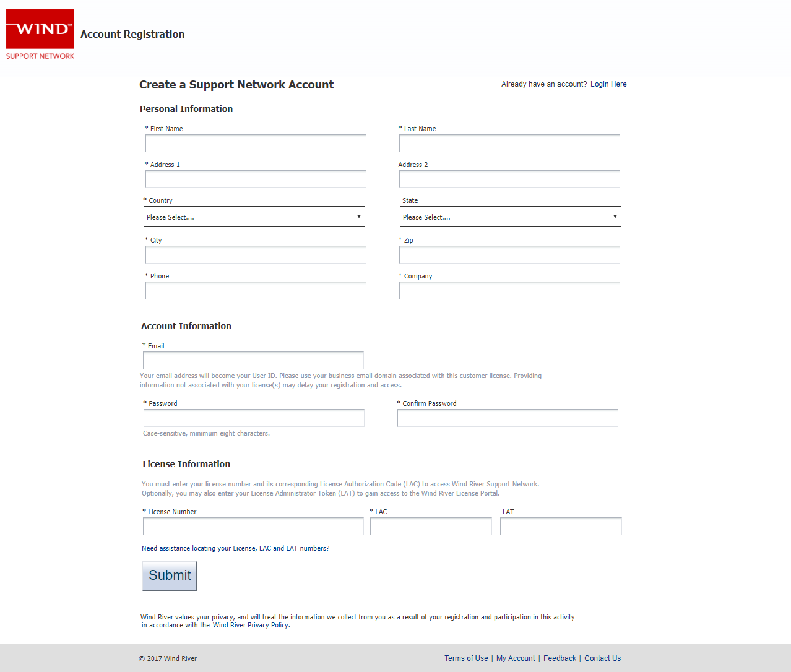This screenshot has width=791, height=672.
Task: Open the Country dropdown
Action: (254, 217)
